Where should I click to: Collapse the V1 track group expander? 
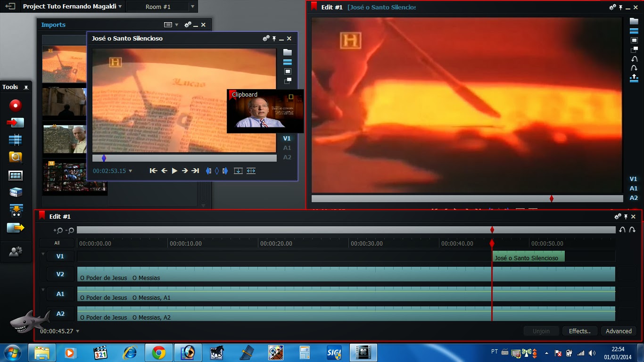click(x=43, y=255)
